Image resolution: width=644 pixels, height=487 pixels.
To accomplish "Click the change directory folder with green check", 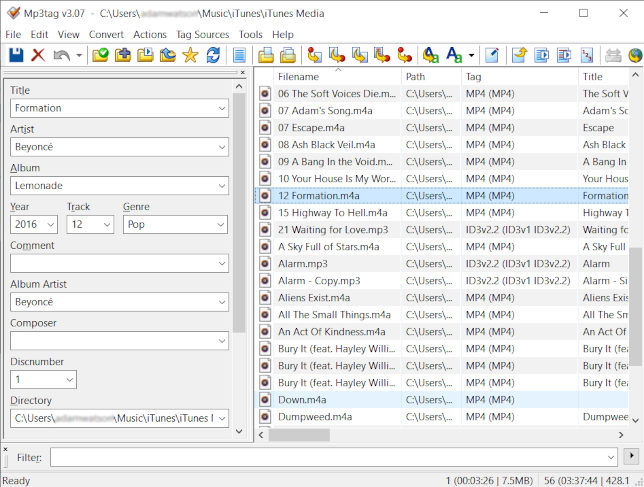I will click(101, 55).
